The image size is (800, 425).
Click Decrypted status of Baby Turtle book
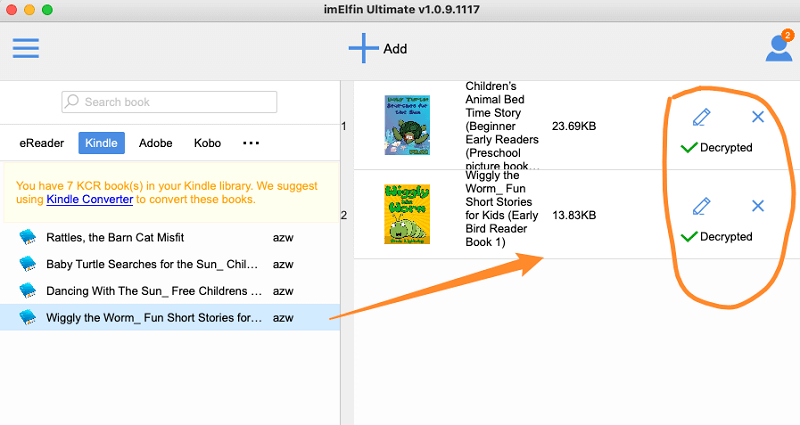point(726,147)
